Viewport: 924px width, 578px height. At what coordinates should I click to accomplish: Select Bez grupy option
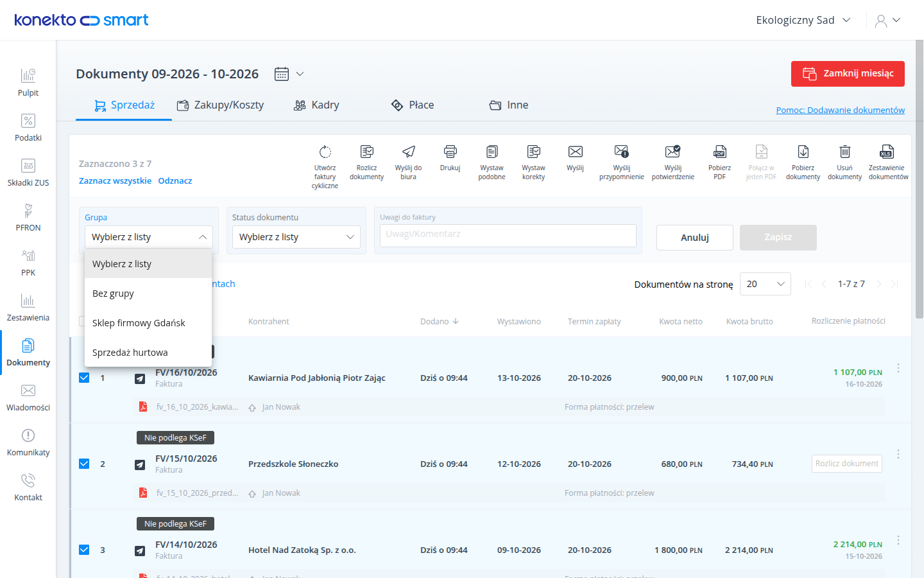click(x=148, y=293)
